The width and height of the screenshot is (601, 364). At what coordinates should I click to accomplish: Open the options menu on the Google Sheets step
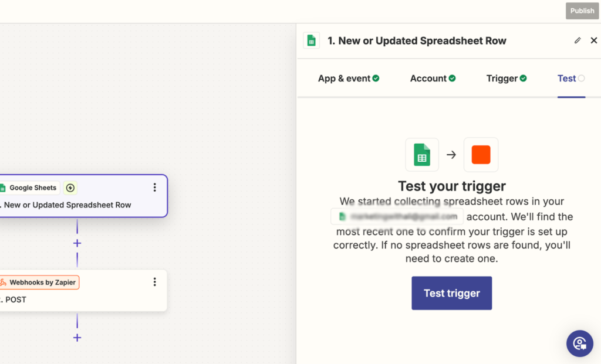pyautogui.click(x=154, y=187)
